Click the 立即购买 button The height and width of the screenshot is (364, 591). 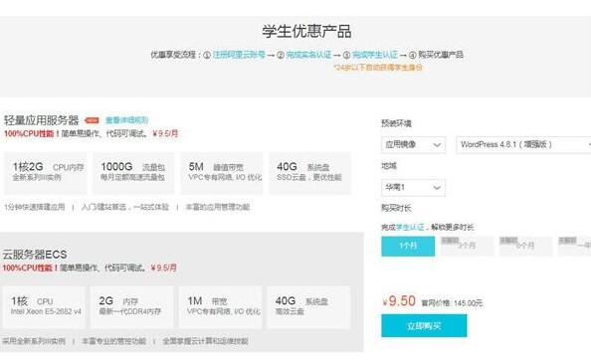pos(424,326)
